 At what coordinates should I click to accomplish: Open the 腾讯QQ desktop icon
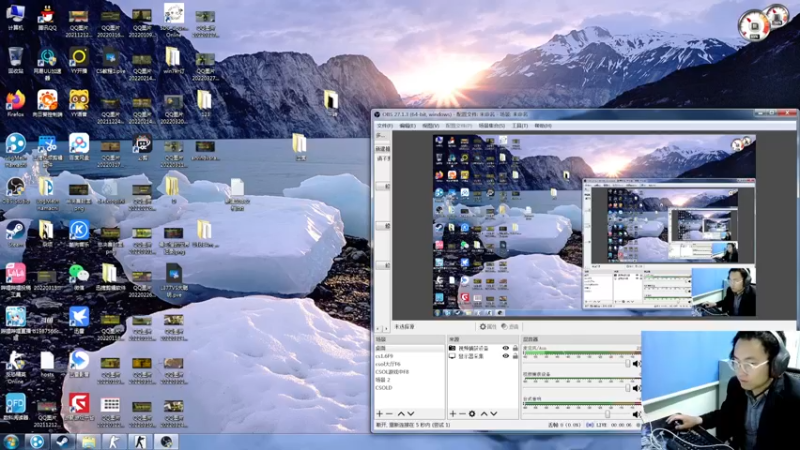47,16
